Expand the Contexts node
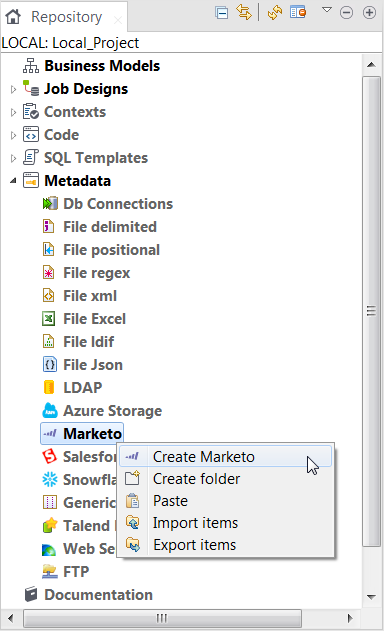 coord(13,112)
